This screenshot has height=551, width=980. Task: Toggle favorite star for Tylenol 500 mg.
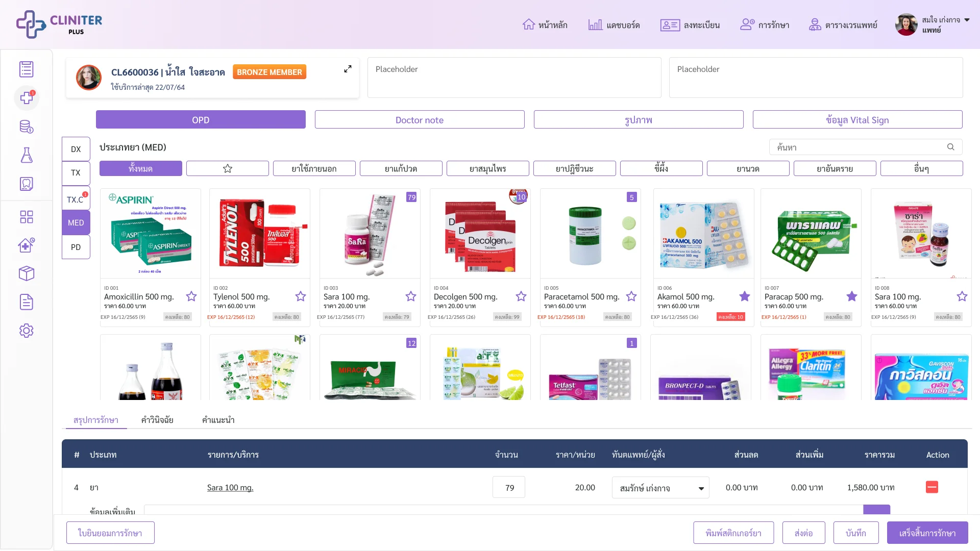[x=301, y=296]
